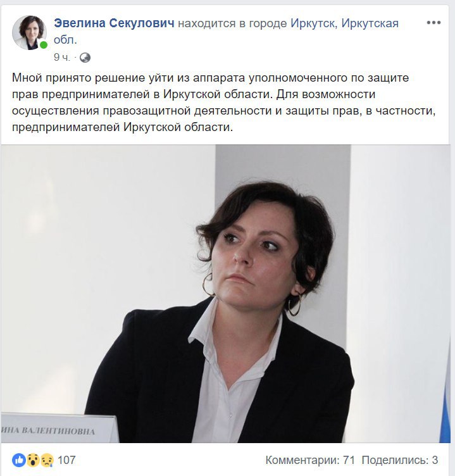This screenshot has width=455, height=476.
Task: Click the nameplate reading ВАЛЕНТИНОВНА in the photo
Action: click(59, 428)
